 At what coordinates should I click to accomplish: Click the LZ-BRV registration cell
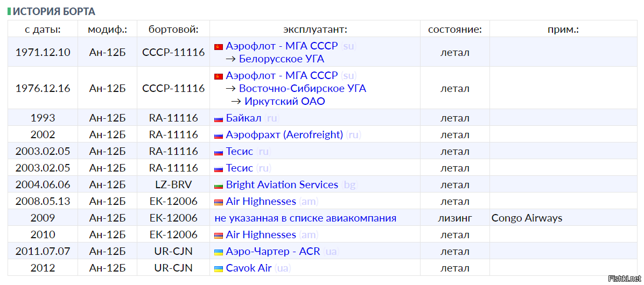point(173,185)
